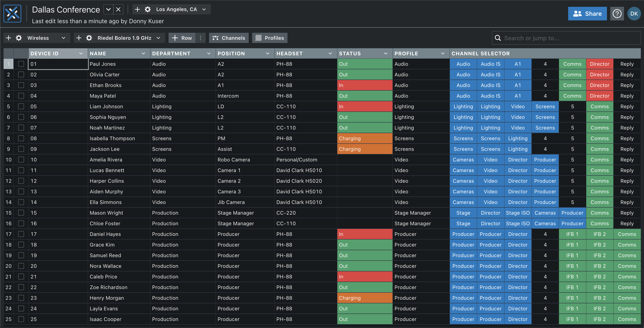The width and height of the screenshot is (644, 328).
Task: Click the Row options three-dot icon
Action: (x=200, y=38)
